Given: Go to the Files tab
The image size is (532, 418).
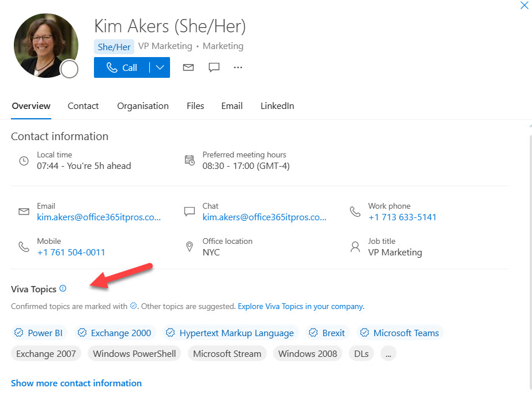Looking at the screenshot, I should (x=195, y=106).
